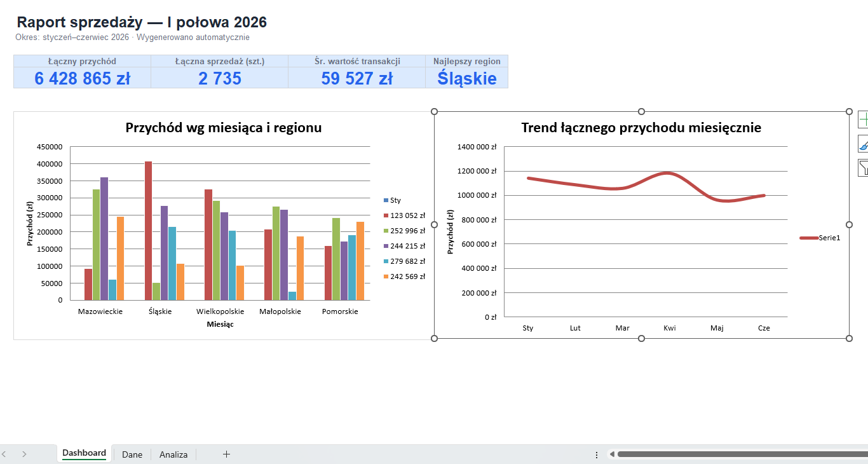Open the Chart Elements plus button
Viewport: 868px width, 464px height.
tap(864, 119)
